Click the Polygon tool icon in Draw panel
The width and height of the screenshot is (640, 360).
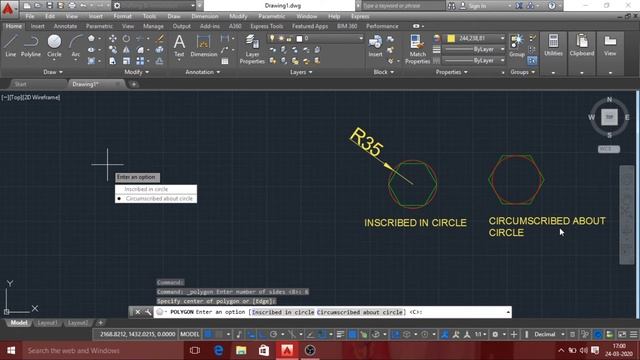coord(91,38)
